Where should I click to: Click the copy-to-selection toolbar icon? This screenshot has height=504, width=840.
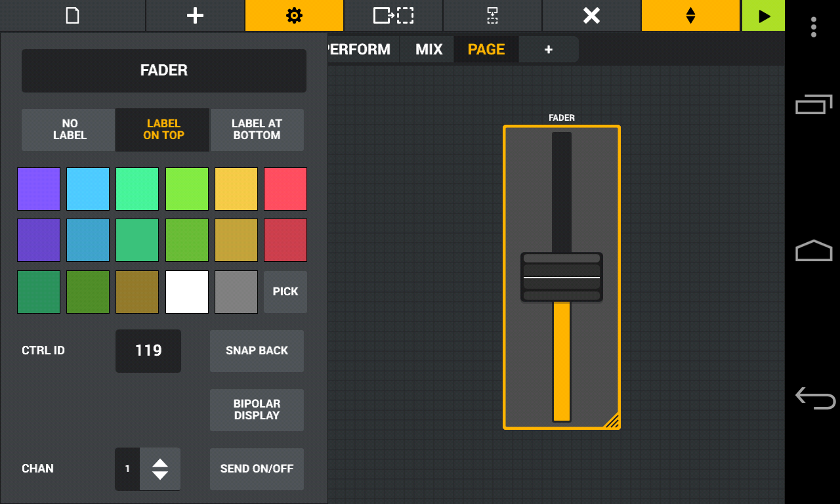point(392,15)
